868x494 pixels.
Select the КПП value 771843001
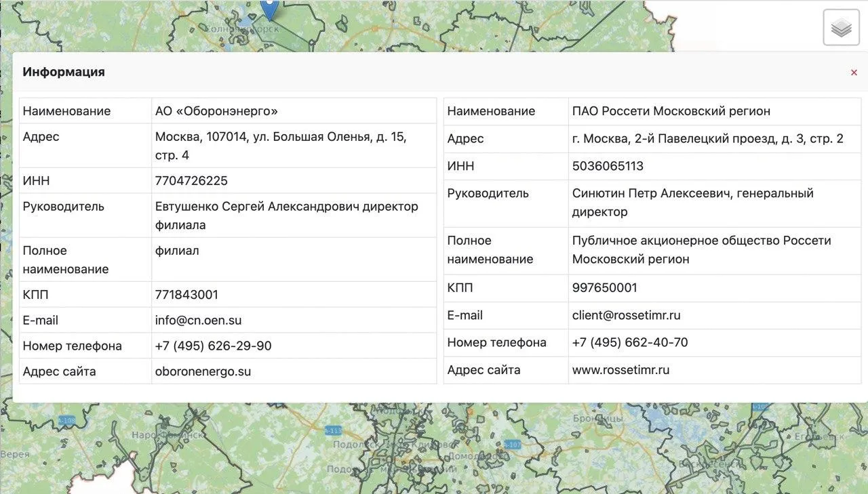(186, 295)
